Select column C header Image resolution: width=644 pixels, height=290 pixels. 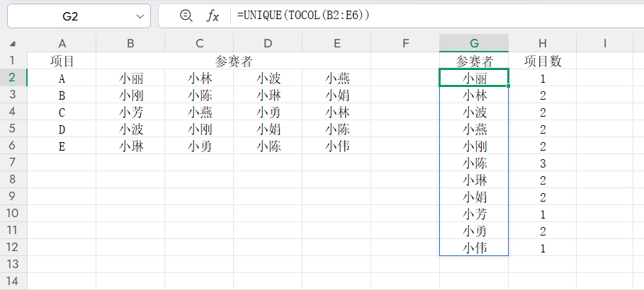(199, 43)
